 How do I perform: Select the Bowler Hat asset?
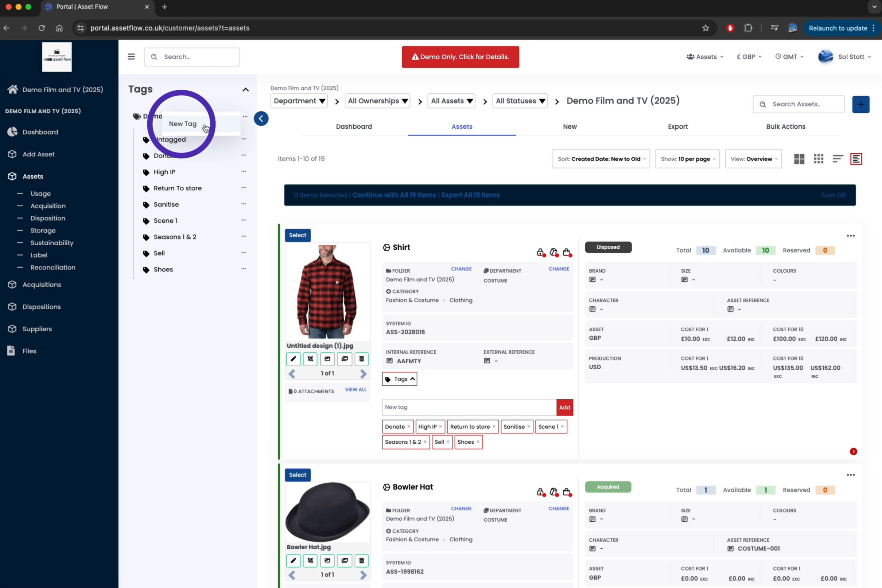pyautogui.click(x=298, y=475)
